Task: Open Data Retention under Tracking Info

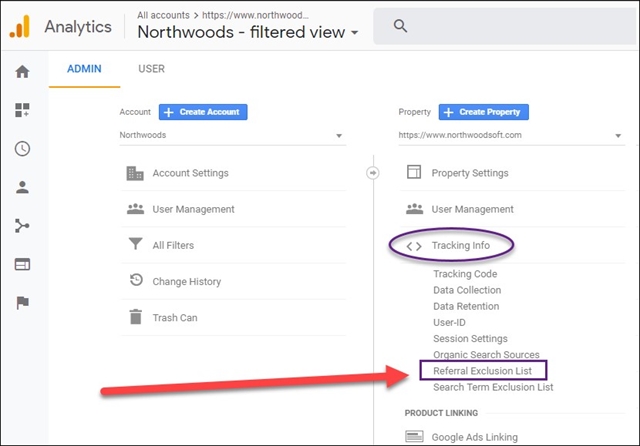Action: click(466, 306)
